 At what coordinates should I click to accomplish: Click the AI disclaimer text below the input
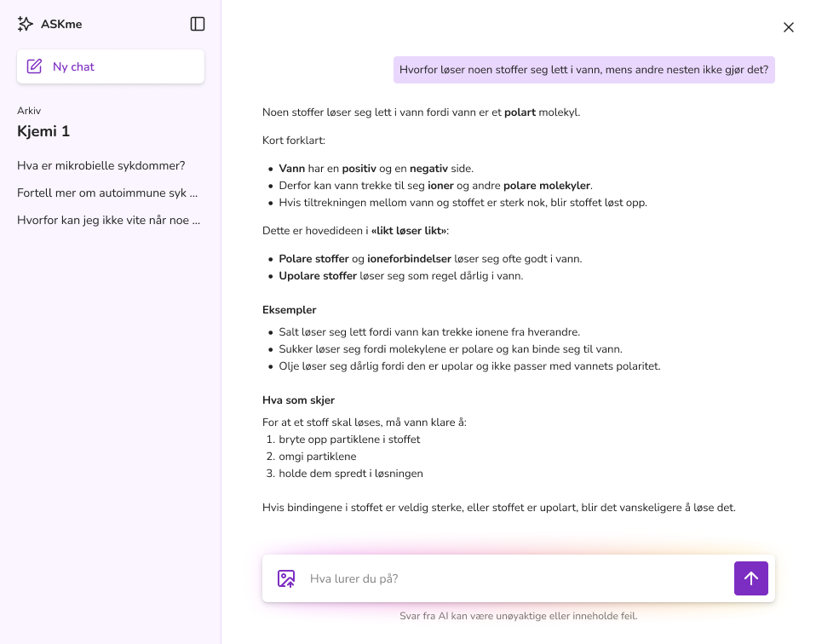[518, 615]
